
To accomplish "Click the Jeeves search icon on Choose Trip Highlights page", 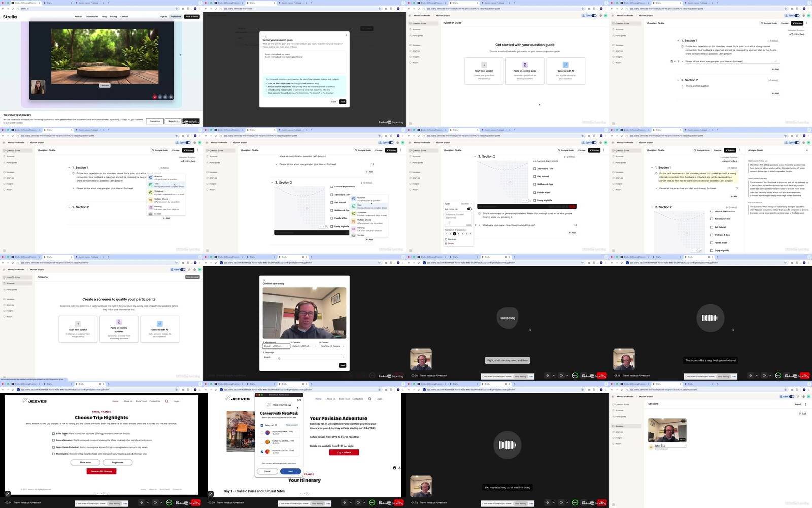I will [x=166, y=401].
